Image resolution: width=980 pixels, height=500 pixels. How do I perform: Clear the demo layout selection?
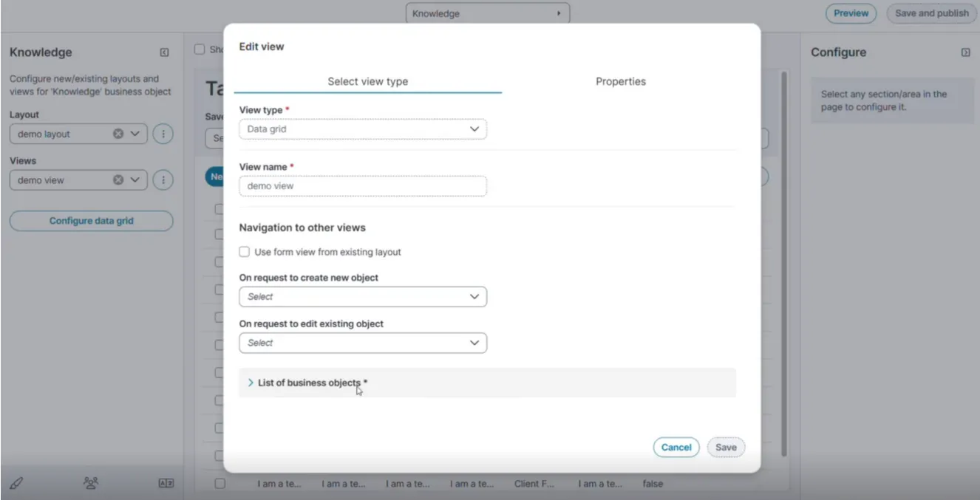pyautogui.click(x=118, y=134)
